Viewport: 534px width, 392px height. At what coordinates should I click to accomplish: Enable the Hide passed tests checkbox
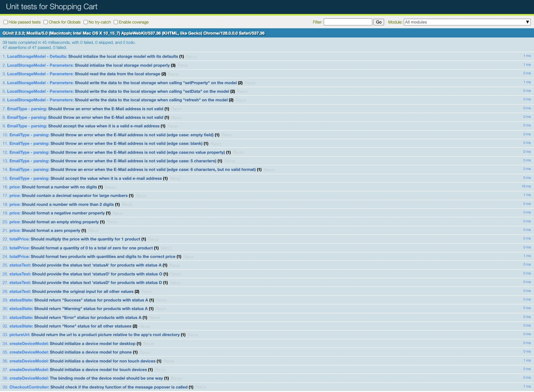pyautogui.click(x=6, y=22)
